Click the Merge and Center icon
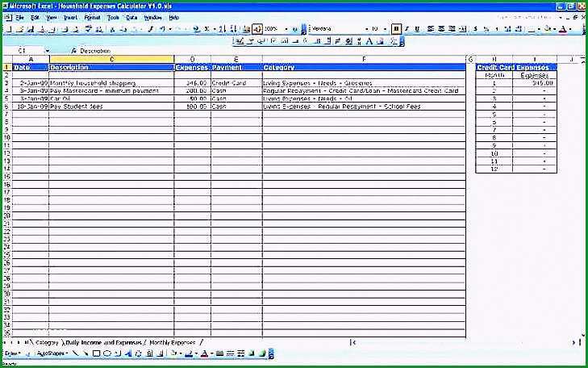 [463, 29]
